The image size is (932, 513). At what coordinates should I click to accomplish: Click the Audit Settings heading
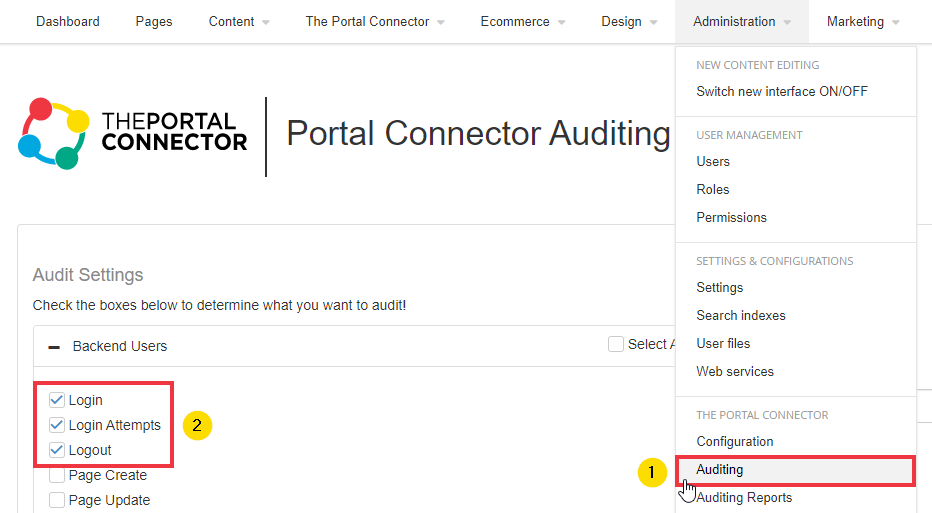(88, 275)
